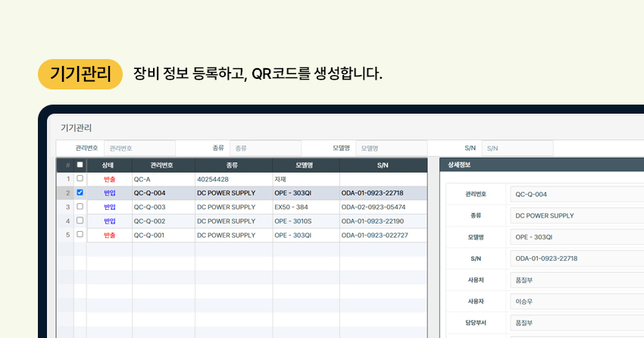
Task: Select the ODA-02-0923-05474 serial cell
Action: click(383, 207)
